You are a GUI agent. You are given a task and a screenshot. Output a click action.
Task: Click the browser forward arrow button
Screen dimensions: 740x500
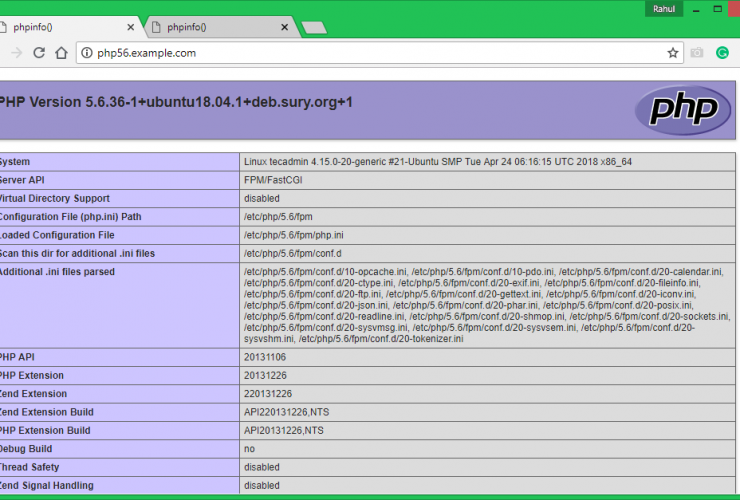click(16, 53)
